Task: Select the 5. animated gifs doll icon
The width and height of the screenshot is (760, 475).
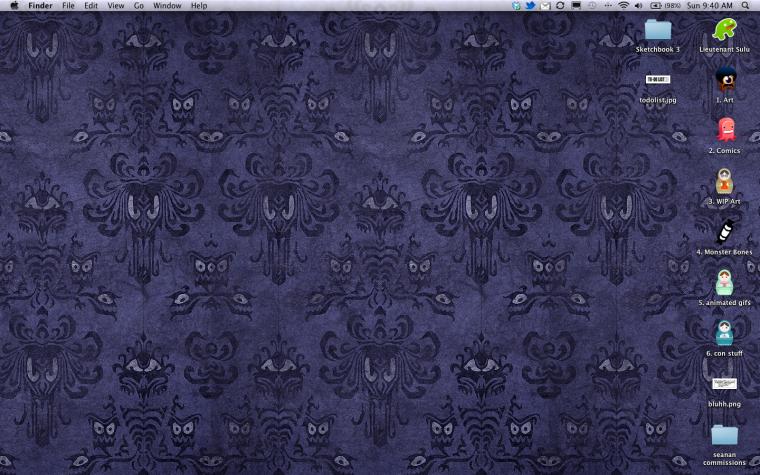Action: (724, 282)
